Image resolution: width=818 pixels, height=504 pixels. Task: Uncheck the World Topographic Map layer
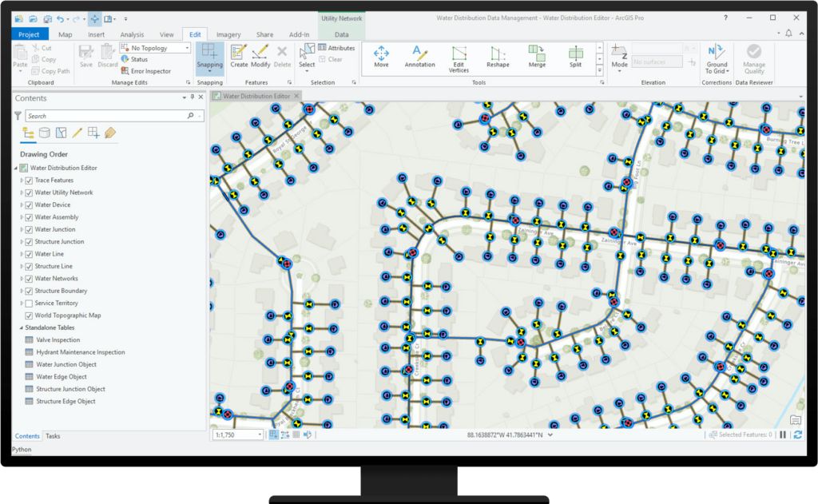click(30, 315)
